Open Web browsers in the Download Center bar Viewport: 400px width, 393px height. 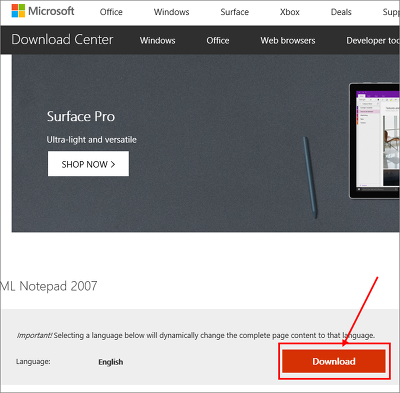[288, 40]
